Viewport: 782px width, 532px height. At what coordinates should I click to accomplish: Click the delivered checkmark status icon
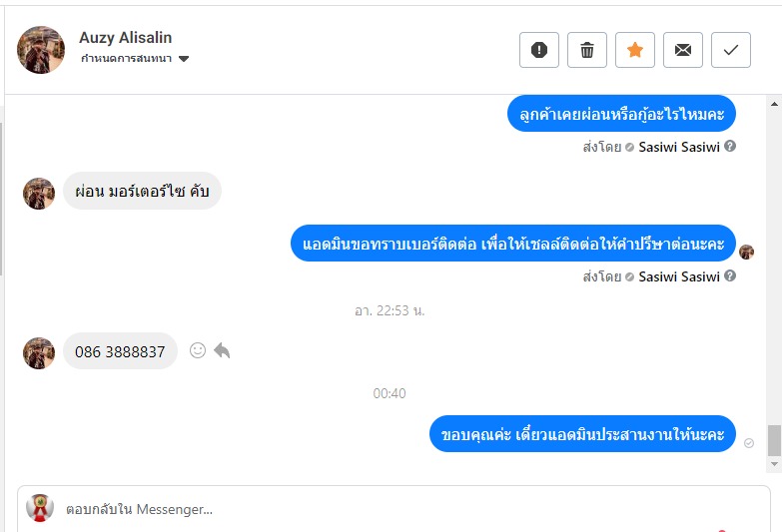click(749, 443)
